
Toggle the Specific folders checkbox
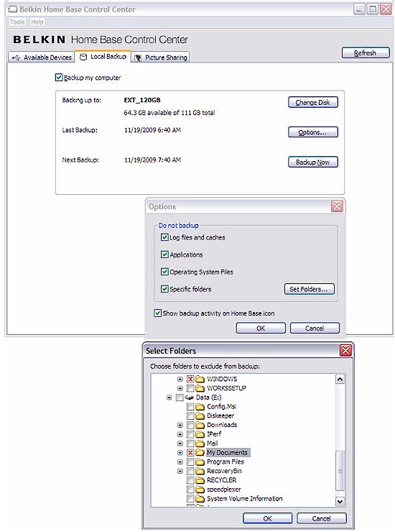(x=164, y=289)
